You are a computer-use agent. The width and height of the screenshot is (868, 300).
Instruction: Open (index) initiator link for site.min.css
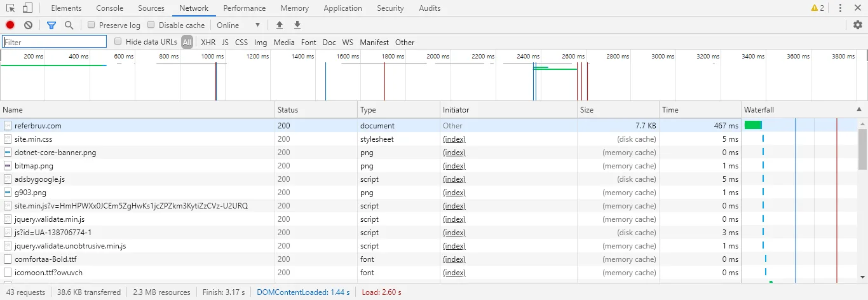(454, 139)
